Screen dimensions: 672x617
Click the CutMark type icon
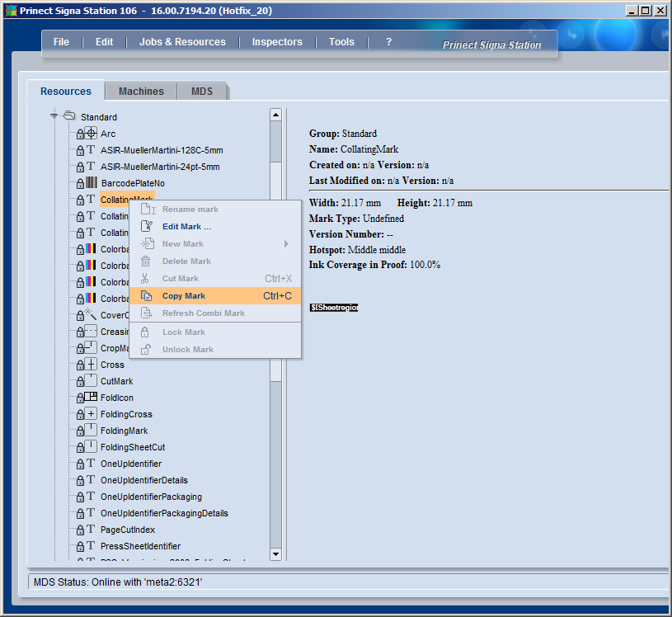click(91, 380)
